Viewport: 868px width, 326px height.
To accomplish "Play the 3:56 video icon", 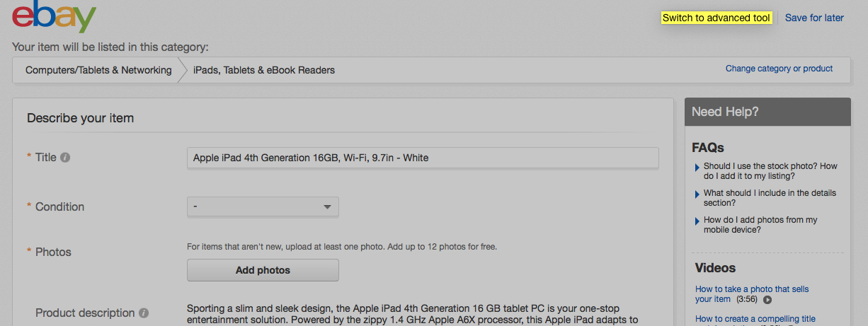I will point(767,300).
